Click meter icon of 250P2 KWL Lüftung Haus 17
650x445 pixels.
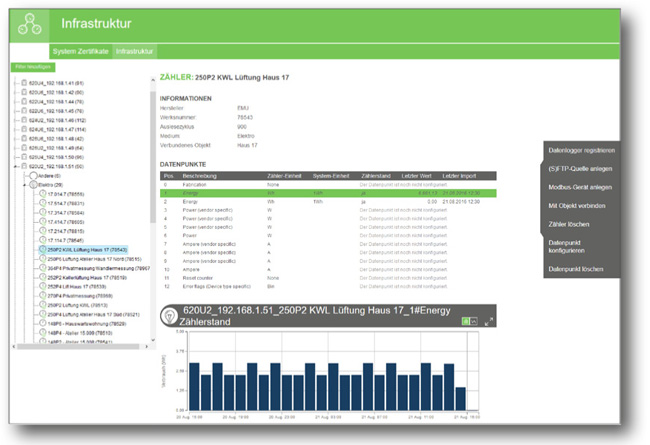41,249
